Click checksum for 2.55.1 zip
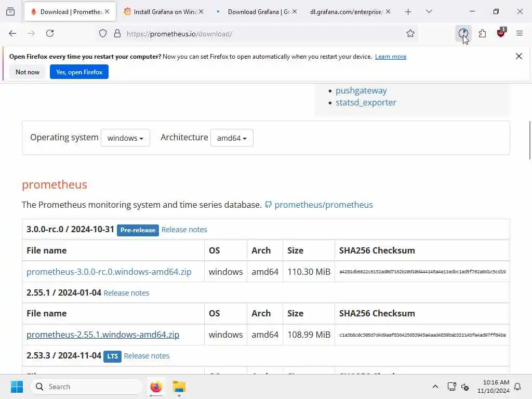Screen dimensions: 532x399 pyautogui.click(x=422, y=335)
